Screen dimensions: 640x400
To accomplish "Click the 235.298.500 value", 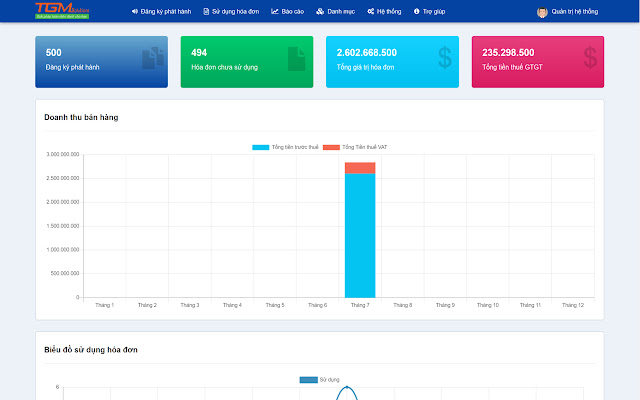I will (508, 53).
